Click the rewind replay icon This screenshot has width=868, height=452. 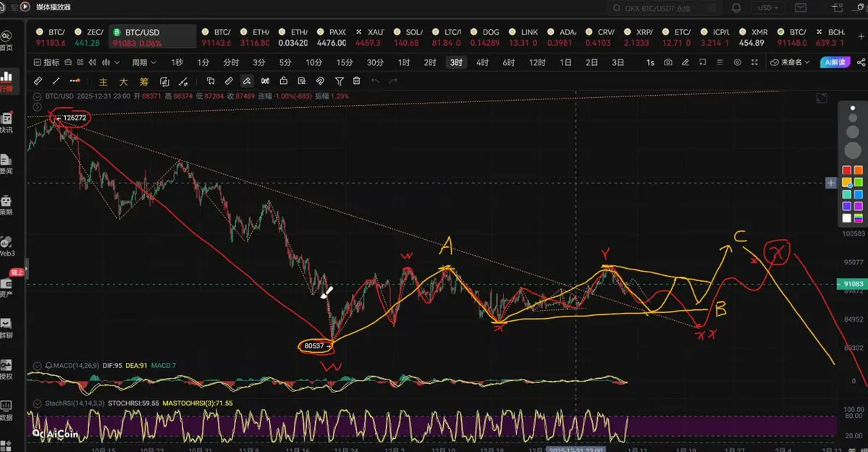click(93, 62)
